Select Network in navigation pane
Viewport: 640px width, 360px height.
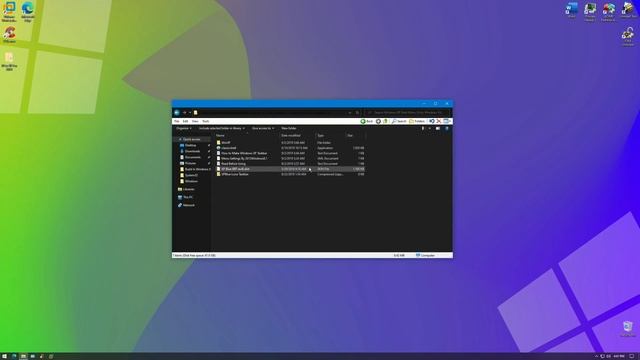click(189, 205)
